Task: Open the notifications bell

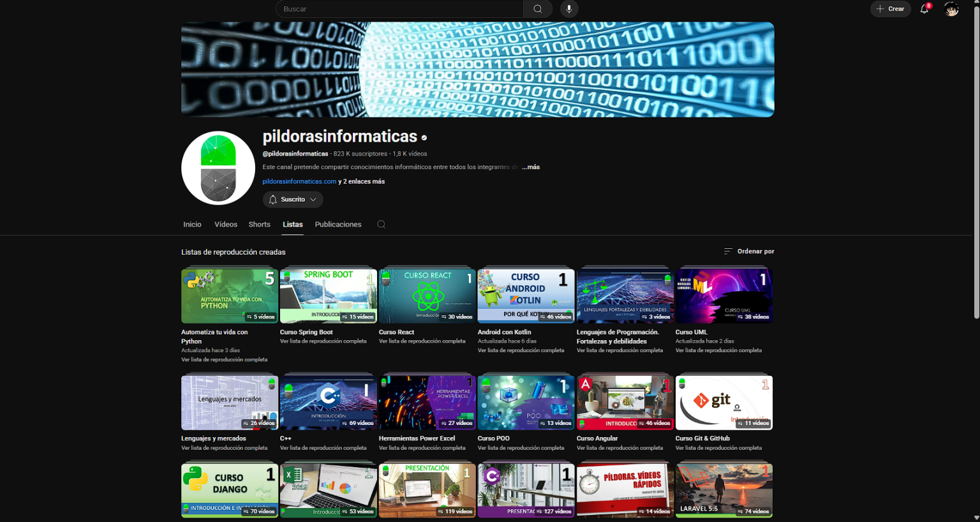Action: (924, 9)
